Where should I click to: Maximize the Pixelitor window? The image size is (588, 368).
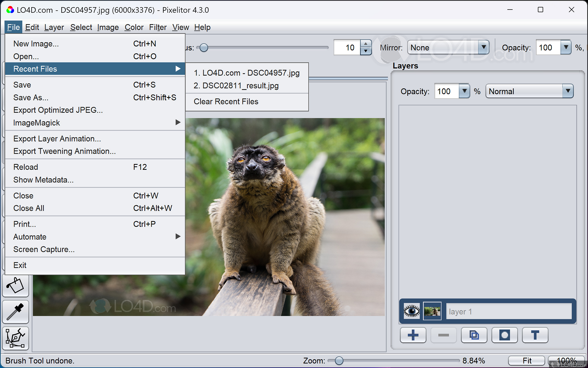point(541,10)
